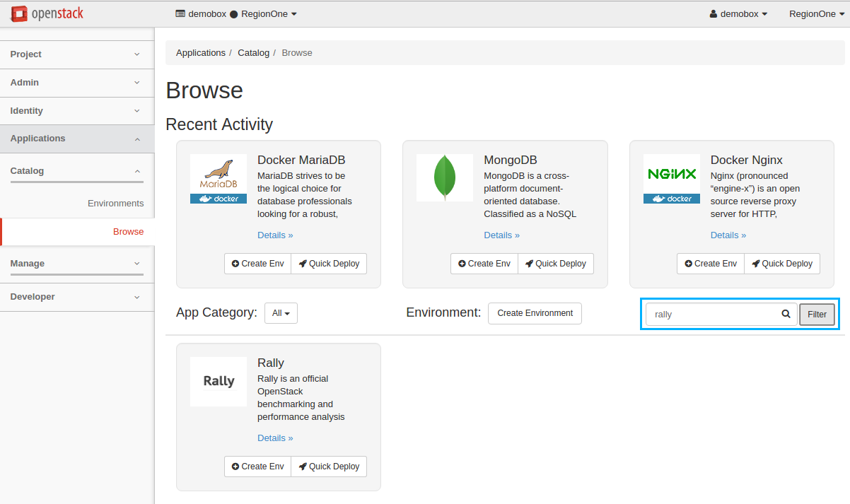Expand the Project sidebar section
The width and height of the screenshot is (850, 504).
coord(76,54)
